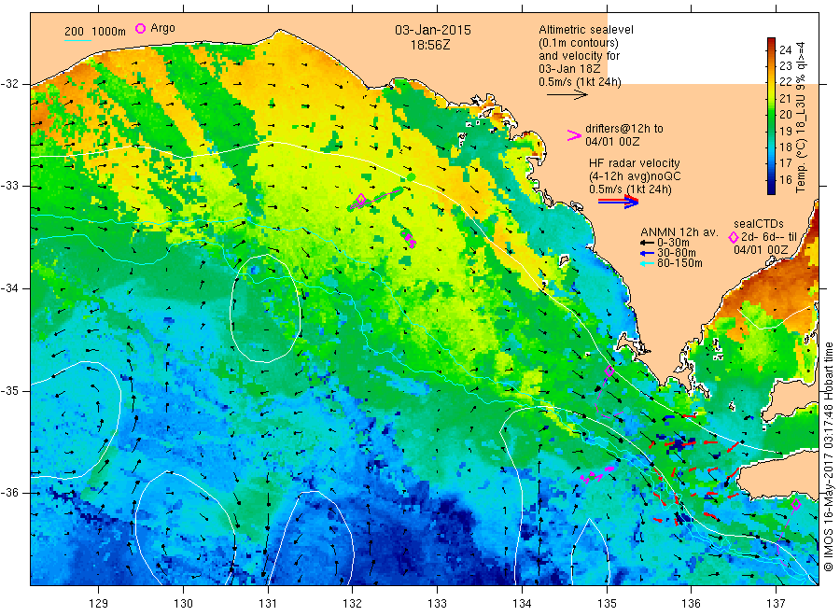Click the 'Temp. (°C)' color bar axis title
The height and width of the screenshot is (616, 840).
[801, 166]
